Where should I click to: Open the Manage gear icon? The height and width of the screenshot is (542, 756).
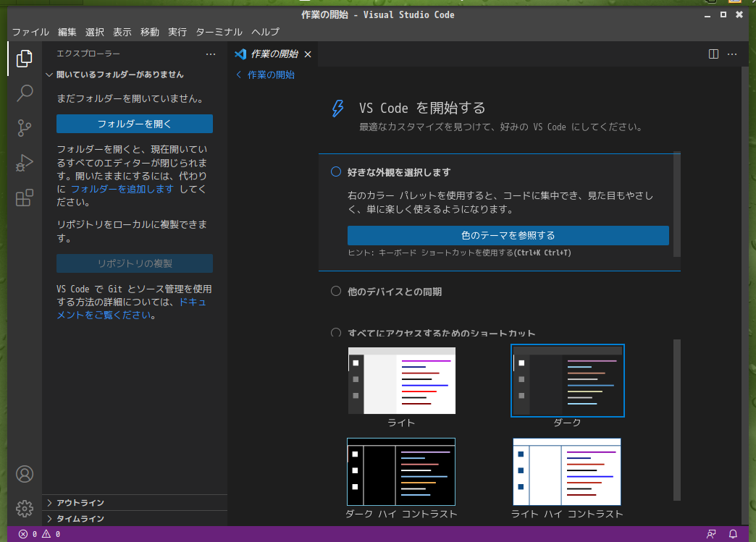coord(25,508)
